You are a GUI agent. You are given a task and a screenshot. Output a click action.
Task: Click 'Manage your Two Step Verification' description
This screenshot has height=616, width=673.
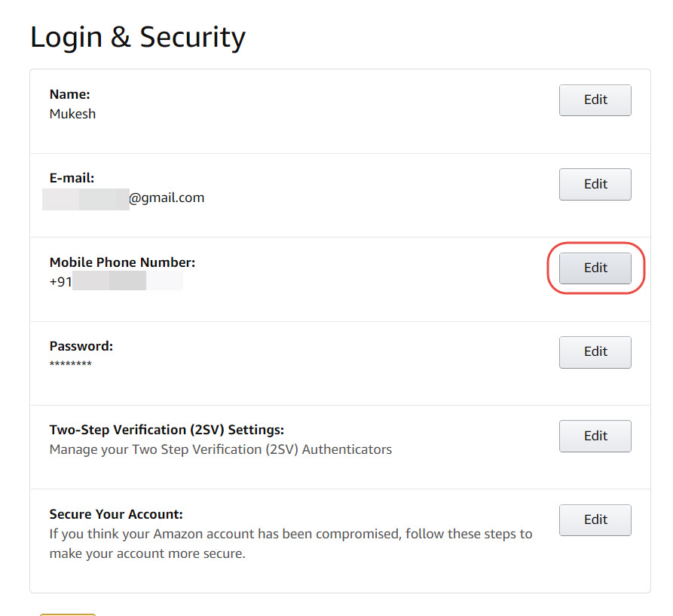[x=220, y=449]
